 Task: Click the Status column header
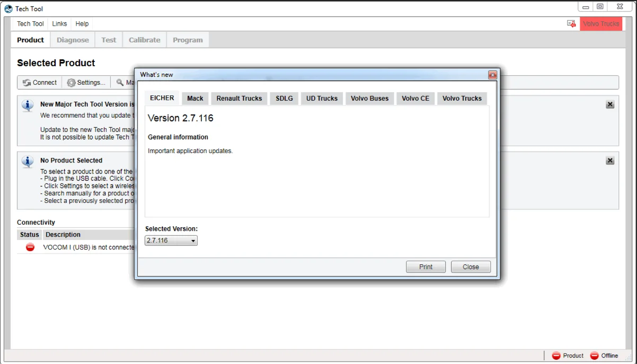coord(30,235)
